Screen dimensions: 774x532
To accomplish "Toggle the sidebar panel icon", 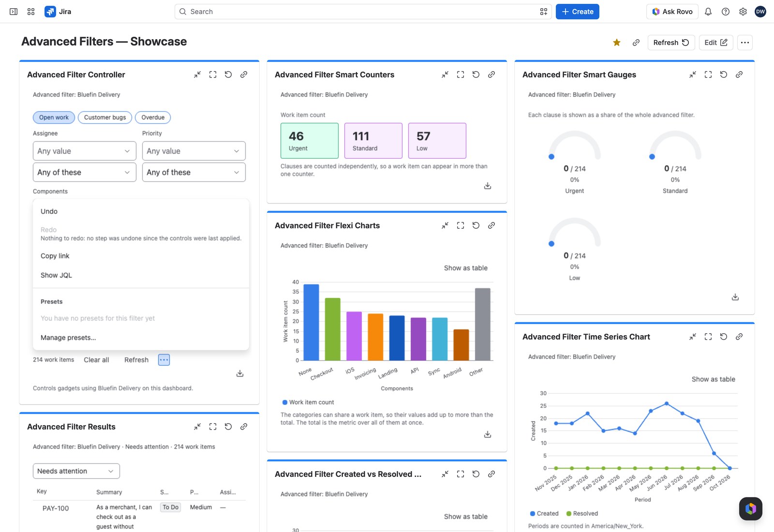I will click(14, 12).
